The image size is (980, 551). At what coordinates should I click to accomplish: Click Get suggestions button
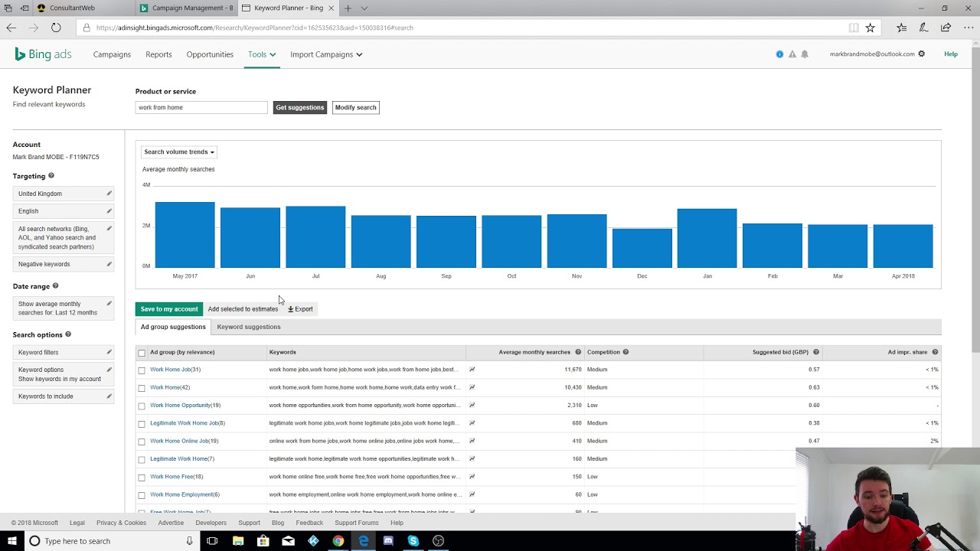click(300, 107)
